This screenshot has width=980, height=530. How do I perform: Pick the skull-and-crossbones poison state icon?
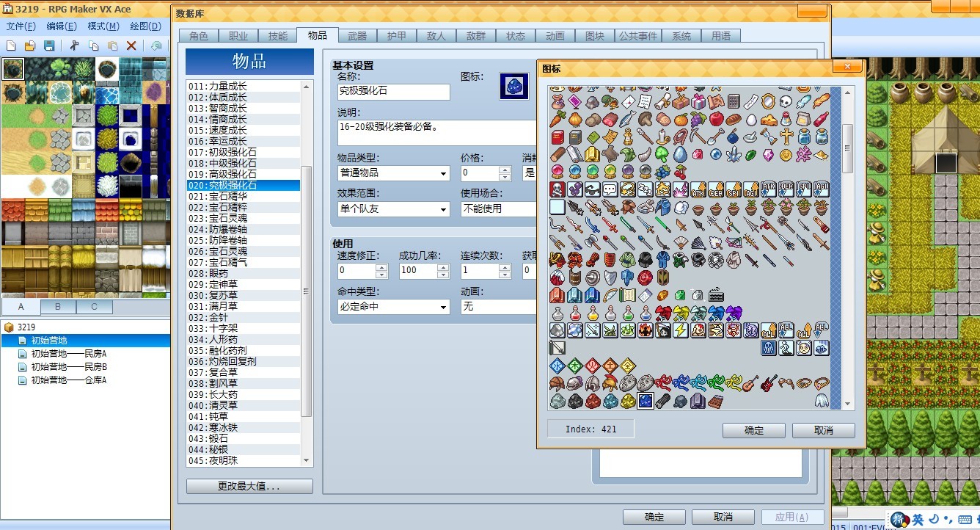pos(557,189)
